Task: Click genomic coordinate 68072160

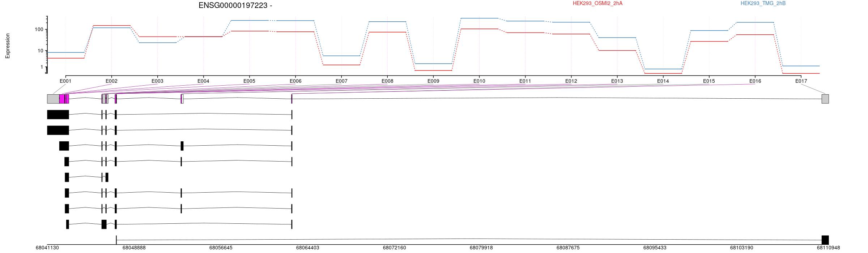Action: point(394,248)
